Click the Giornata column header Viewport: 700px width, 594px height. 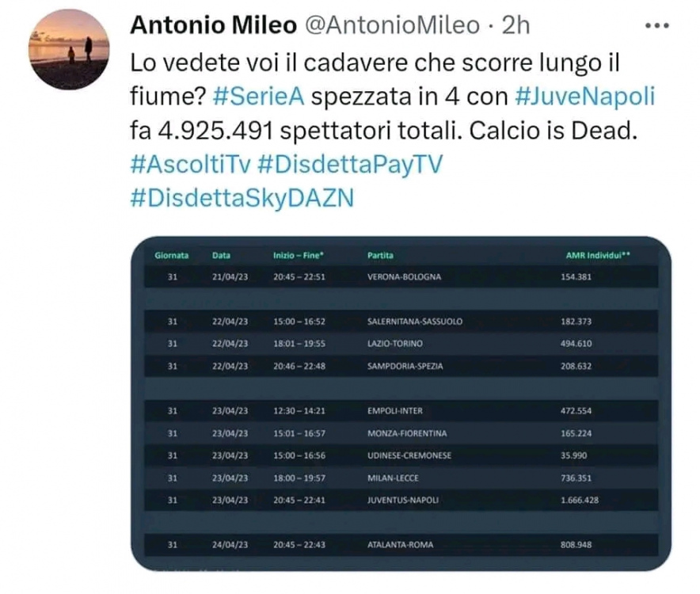coord(172,256)
